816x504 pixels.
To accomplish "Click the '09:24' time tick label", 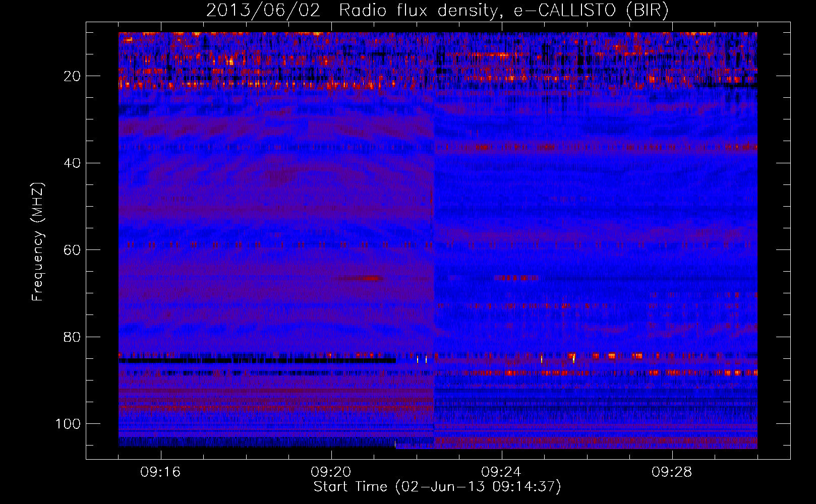I will coord(501,472).
